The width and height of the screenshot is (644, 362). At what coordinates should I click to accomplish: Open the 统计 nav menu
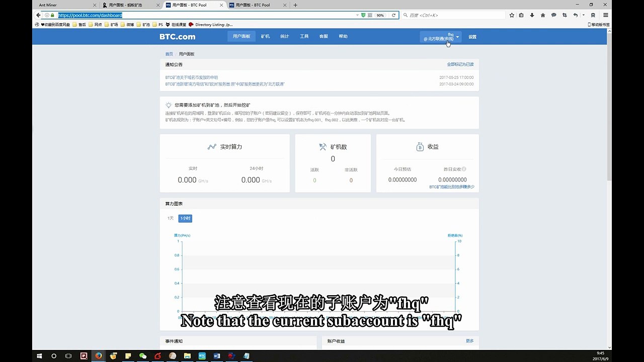tap(285, 36)
